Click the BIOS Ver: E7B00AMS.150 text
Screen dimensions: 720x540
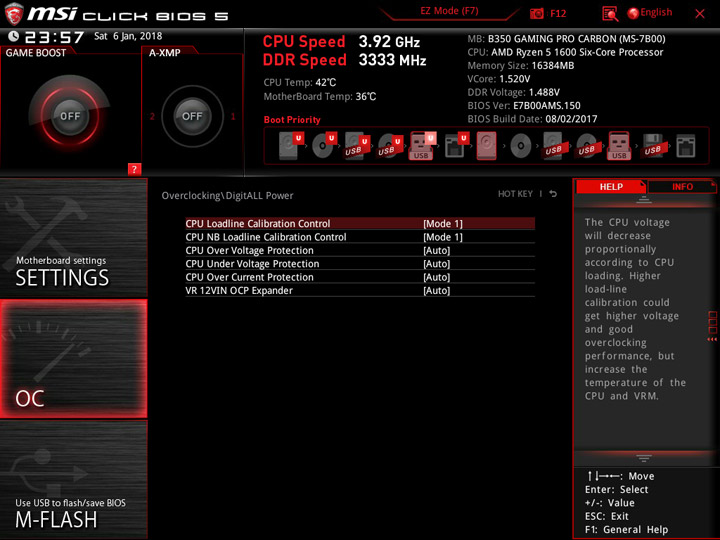524,106
